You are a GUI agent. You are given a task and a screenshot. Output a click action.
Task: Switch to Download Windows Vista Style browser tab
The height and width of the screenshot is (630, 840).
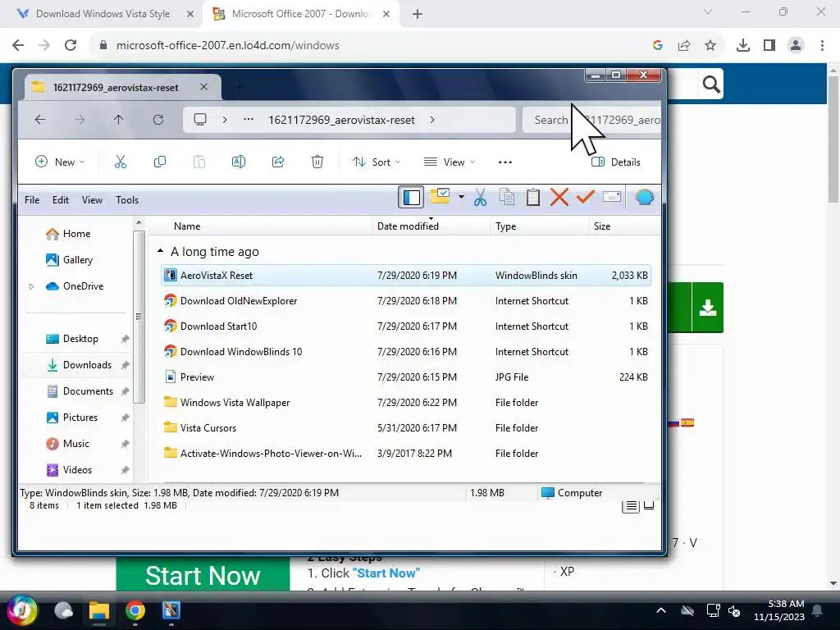click(103, 14)
